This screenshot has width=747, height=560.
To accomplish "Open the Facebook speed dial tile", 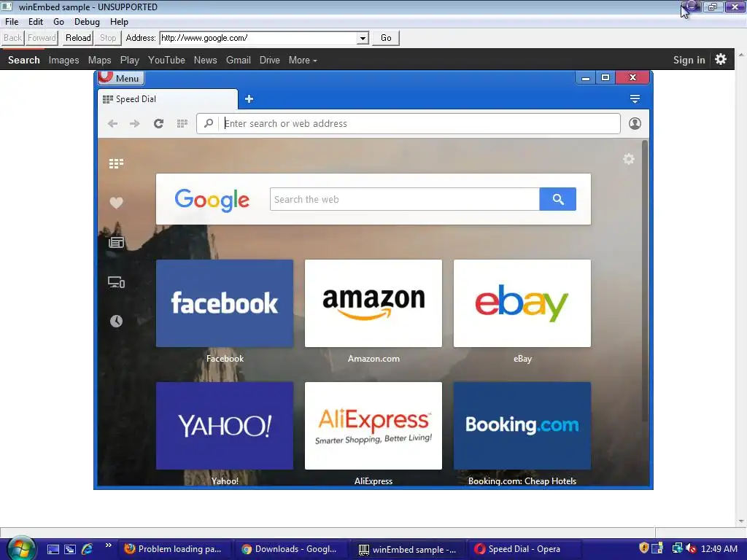I will point(225,303).
